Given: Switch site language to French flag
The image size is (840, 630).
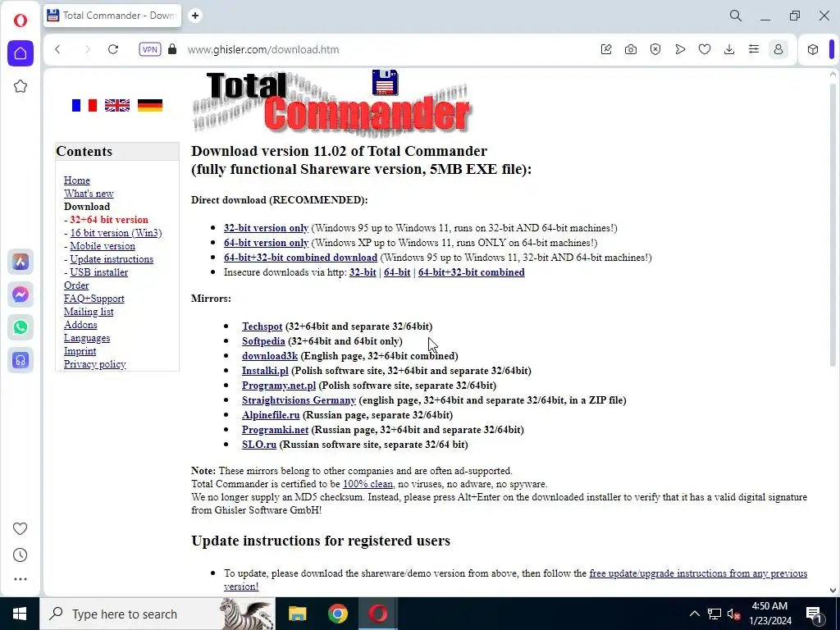Looking at the screenshot, I should pyautogui.click(x=84, y=105).
